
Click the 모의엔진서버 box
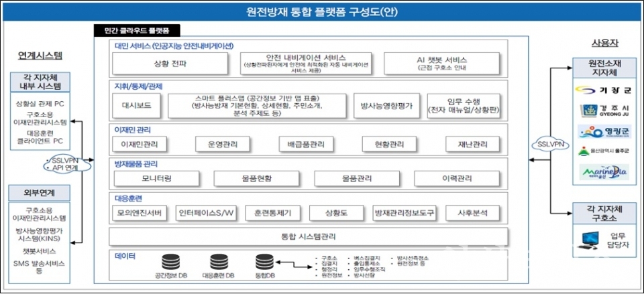tap(140, 213)
